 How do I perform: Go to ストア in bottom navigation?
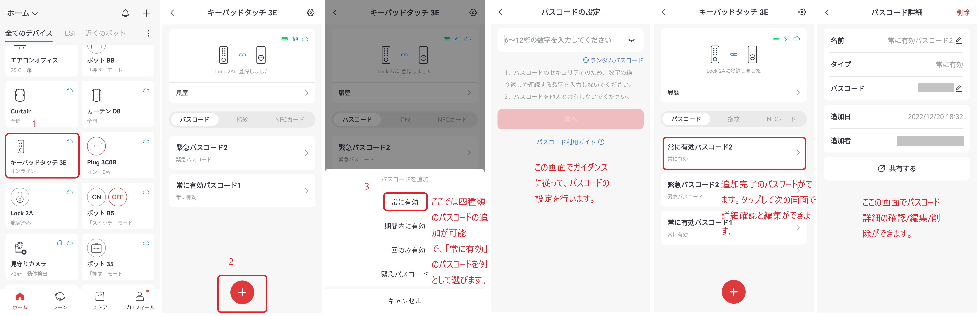click(x=100, y=301)
